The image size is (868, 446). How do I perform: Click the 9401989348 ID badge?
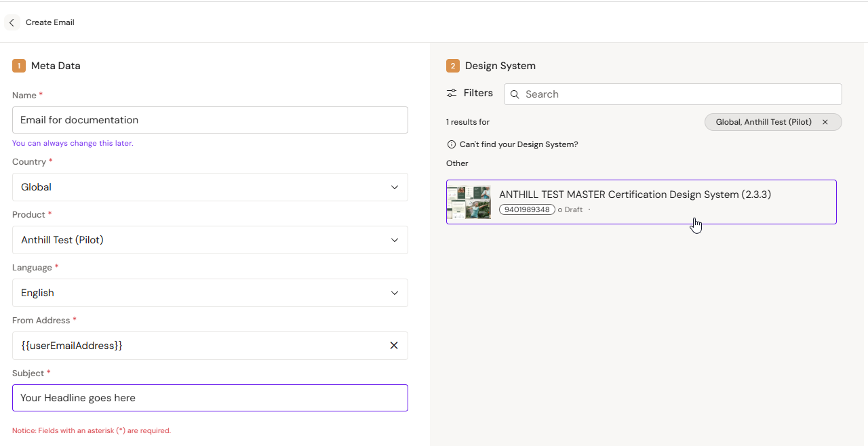tap(527, 209)
